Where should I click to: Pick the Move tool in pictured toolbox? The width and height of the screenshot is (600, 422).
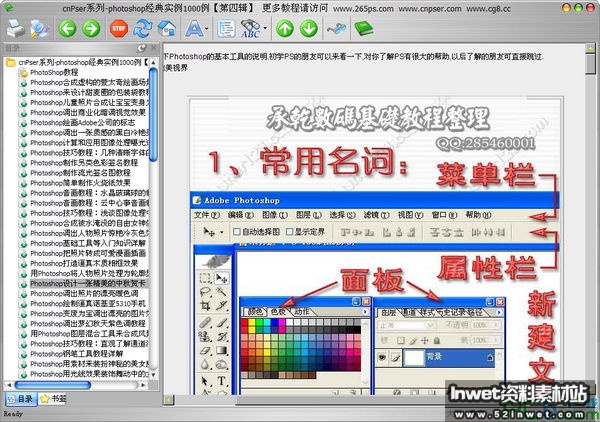click(222, 279)
